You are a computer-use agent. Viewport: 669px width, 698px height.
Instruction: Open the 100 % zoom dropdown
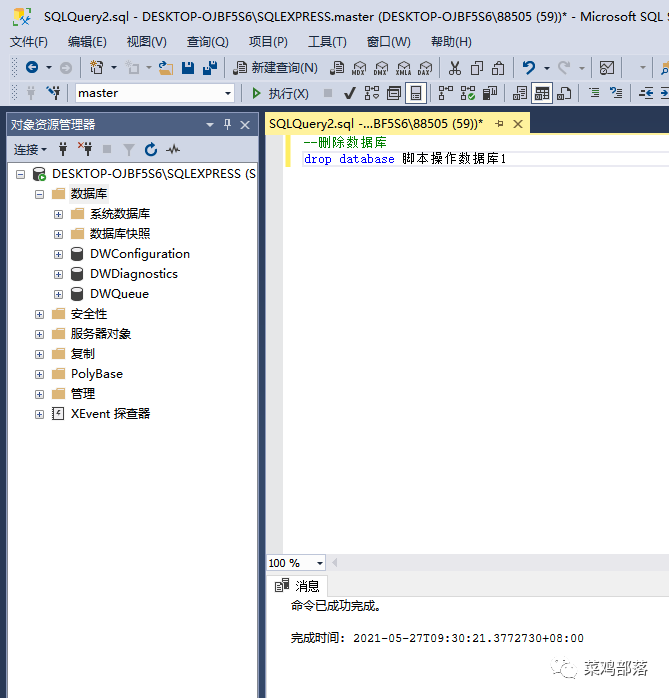coord(320,563)
